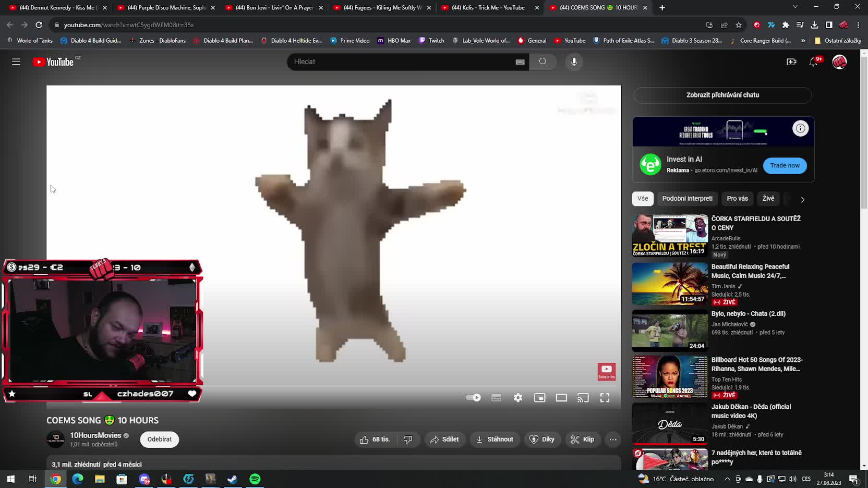
Task: Go back in browser history
Action: [10, 25]
